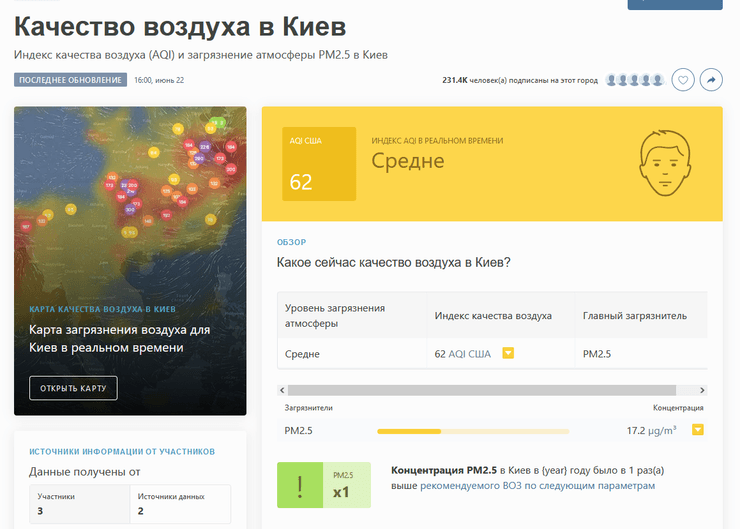The image size is (740, 529).
Task: Click the ПОСЛЕДНЕЕ ОБНОВЛЕНИЕ badge
Action: point(70,80)
